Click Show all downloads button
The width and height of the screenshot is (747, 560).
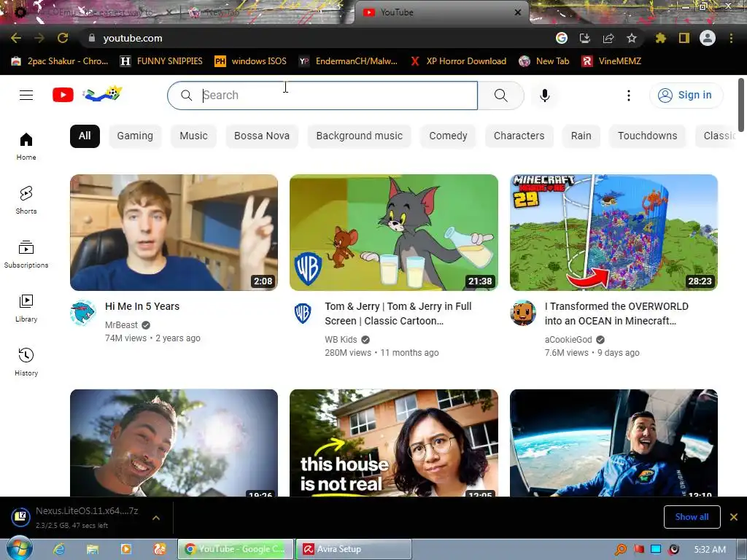(x=692, y=517)
